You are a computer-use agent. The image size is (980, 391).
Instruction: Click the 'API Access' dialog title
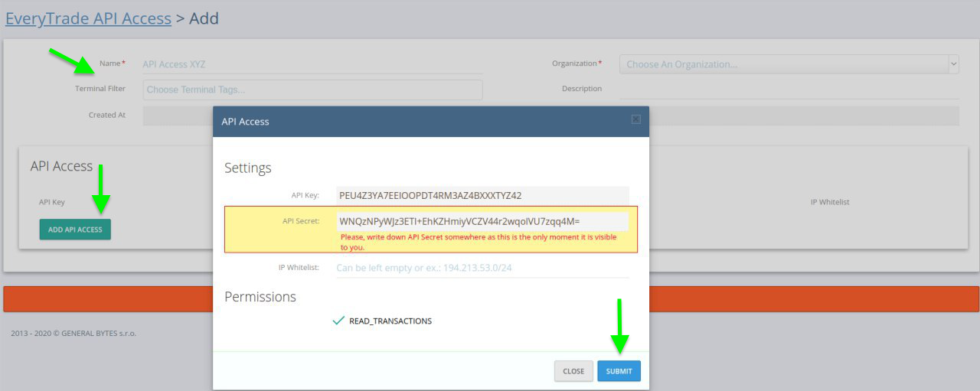pos(245,121)
